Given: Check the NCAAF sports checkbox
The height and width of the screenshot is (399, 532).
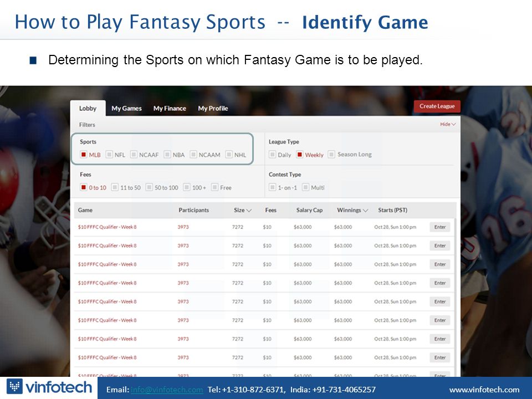Looking at the screenshot, I should pyautogui.click(x=134, y=155).
